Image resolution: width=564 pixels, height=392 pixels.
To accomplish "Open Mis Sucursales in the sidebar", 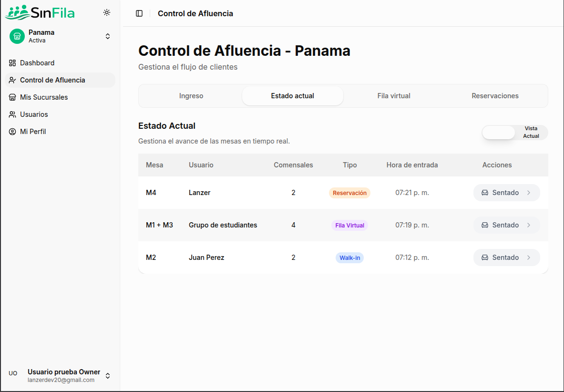I will [43, 97].
